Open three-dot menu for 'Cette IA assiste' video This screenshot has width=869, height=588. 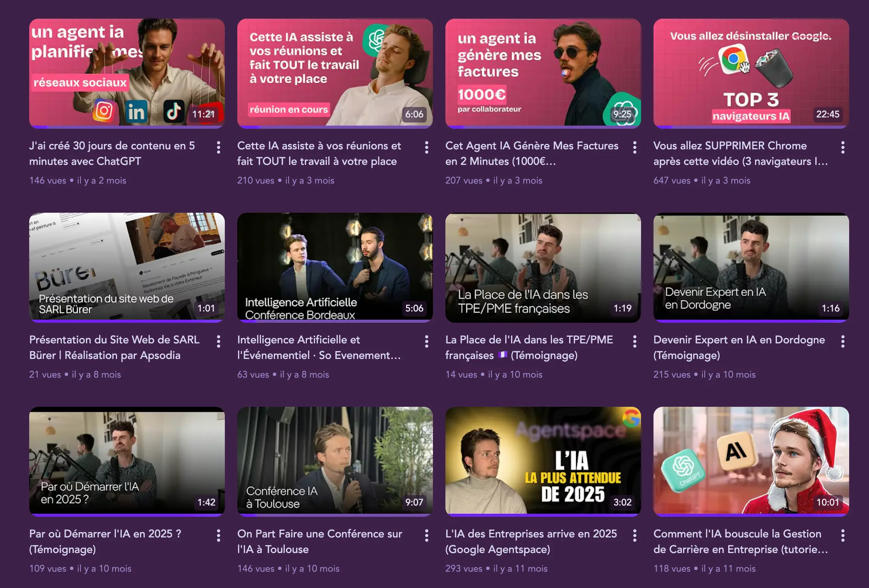(x=427, y=147)
